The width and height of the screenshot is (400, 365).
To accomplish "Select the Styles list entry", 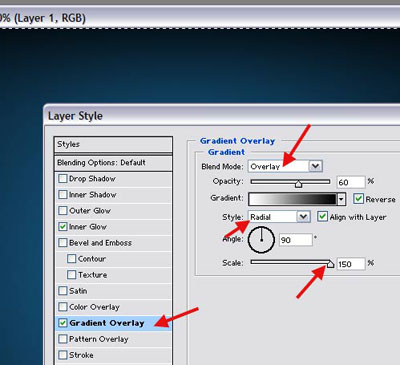I will click(113, 144).
